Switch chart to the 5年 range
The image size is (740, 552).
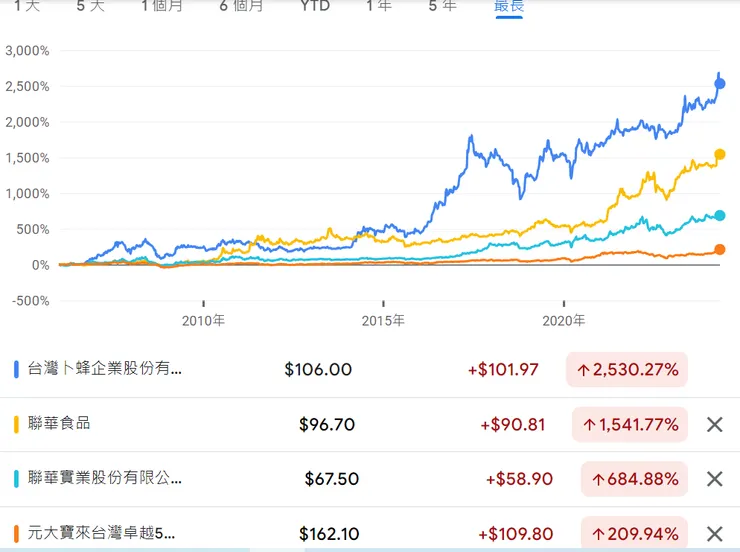[442, 6]
